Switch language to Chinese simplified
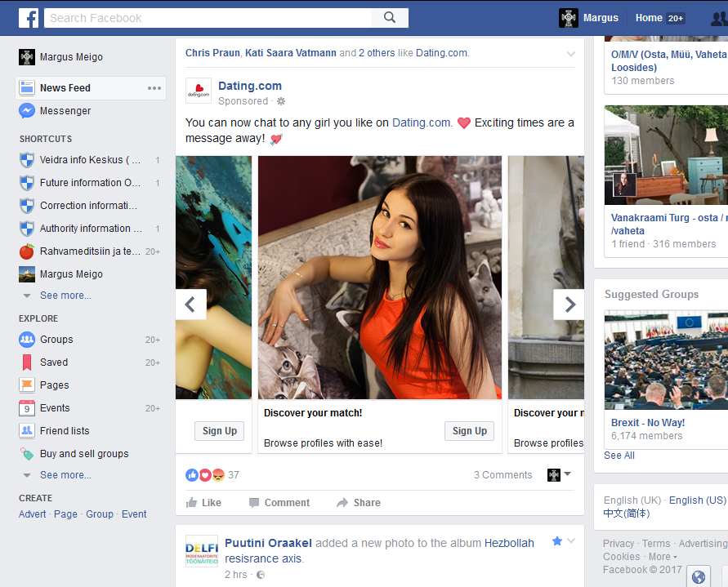The width and height of the screenshot is (728, 587). pos(627,514)
